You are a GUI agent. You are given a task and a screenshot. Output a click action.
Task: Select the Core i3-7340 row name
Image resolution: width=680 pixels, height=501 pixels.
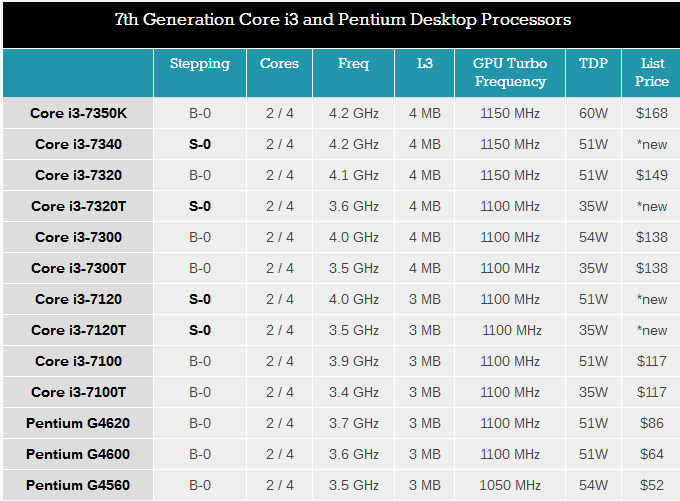click(x=78, y=144)
